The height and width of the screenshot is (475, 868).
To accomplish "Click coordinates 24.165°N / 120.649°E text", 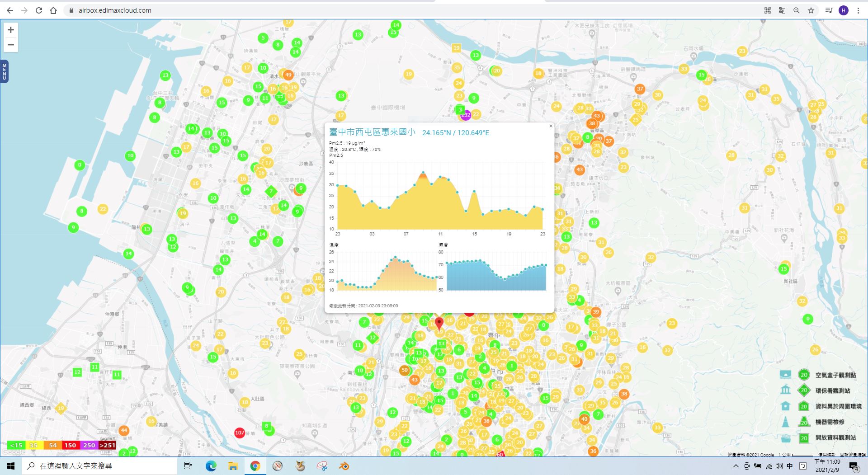I will (456, 132).
